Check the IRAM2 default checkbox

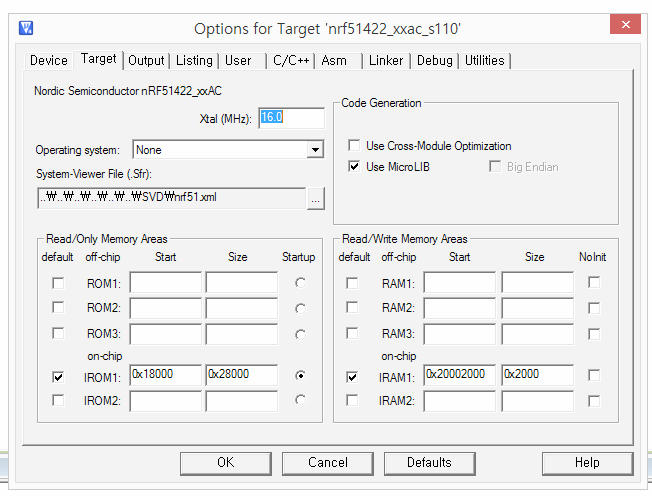(352, 400)
